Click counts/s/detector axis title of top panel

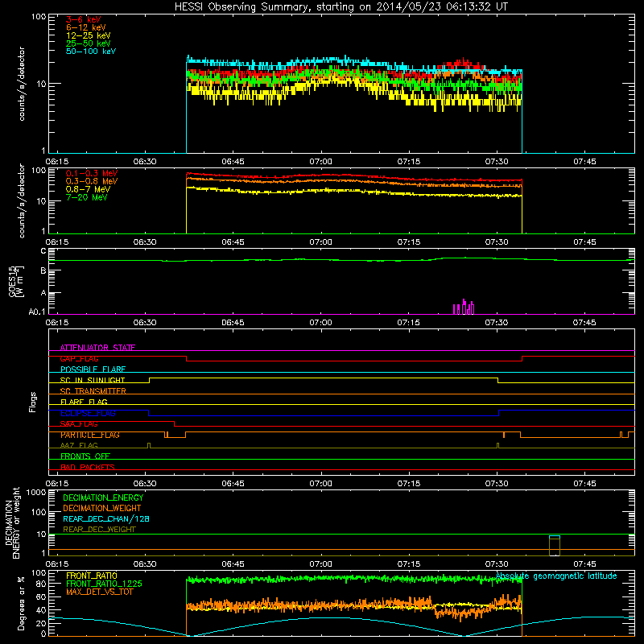tap(22, 84)
